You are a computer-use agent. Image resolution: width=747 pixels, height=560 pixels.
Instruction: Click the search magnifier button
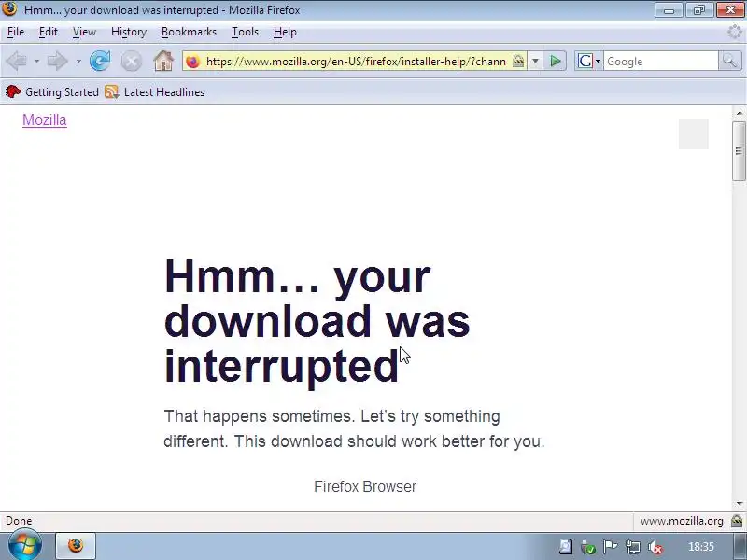[729, 61]
